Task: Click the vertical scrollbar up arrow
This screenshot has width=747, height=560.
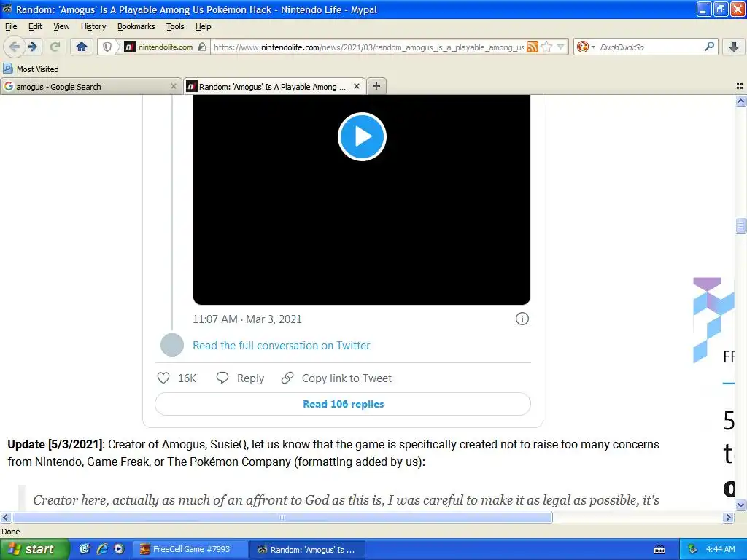Action: click(740, 101)
